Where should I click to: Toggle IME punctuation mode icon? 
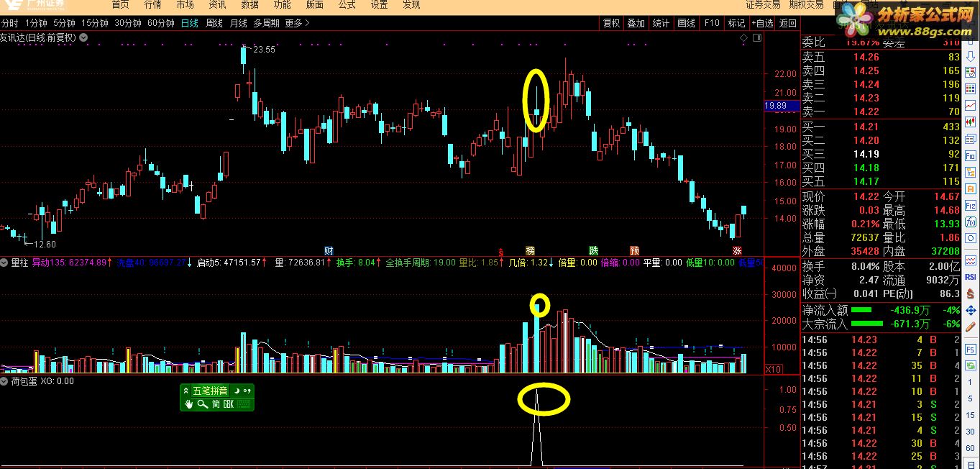pyautogui.click(x=247, y=391)
